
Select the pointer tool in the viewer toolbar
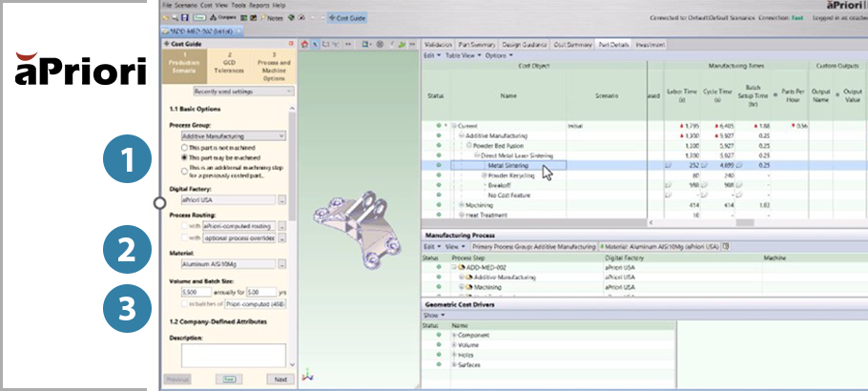pyautogui.click(x=315, y=44)
